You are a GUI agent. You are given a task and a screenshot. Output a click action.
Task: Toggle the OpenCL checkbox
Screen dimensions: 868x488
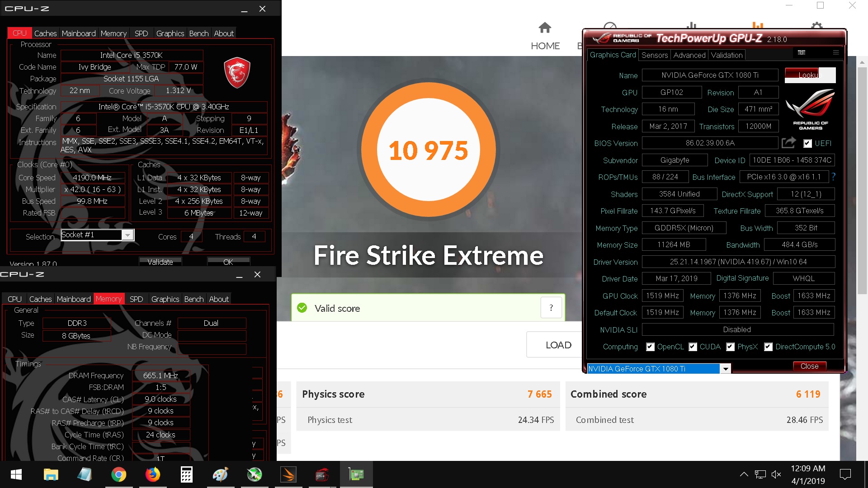(x=650, y=347)
